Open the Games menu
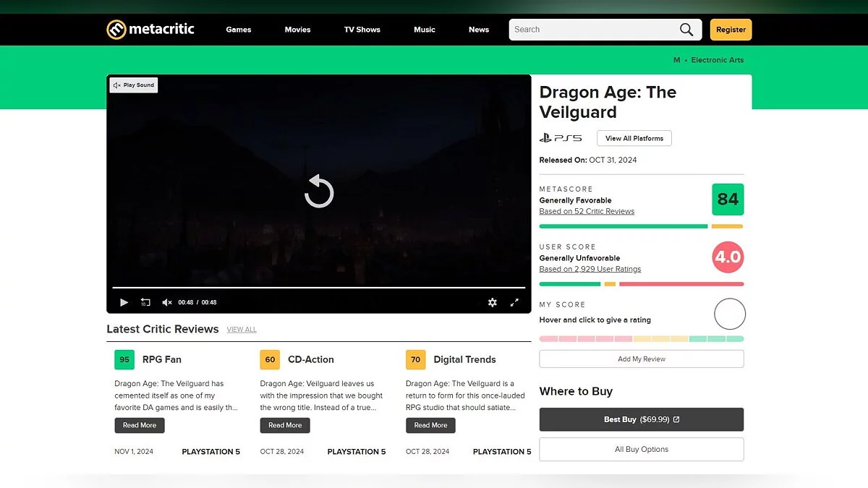Screen dimensions: 868x488 tap(238, 30)
